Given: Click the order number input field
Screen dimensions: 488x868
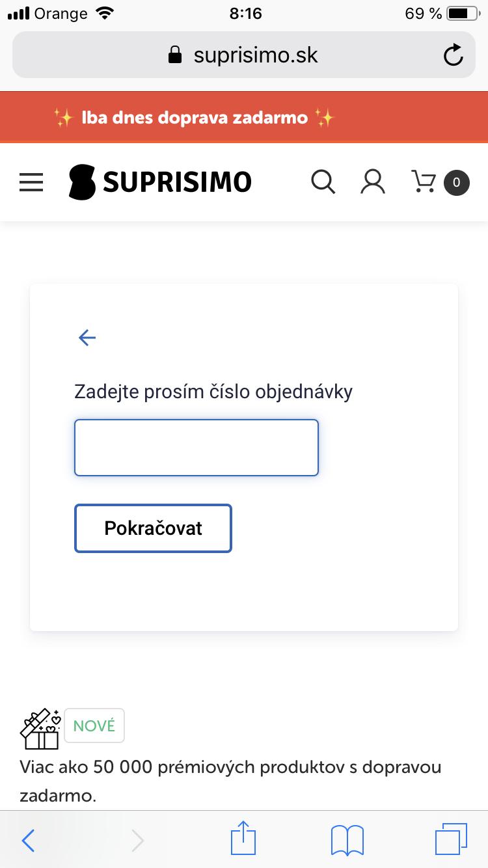Looking at the screenshot, I should coord(197,448).
